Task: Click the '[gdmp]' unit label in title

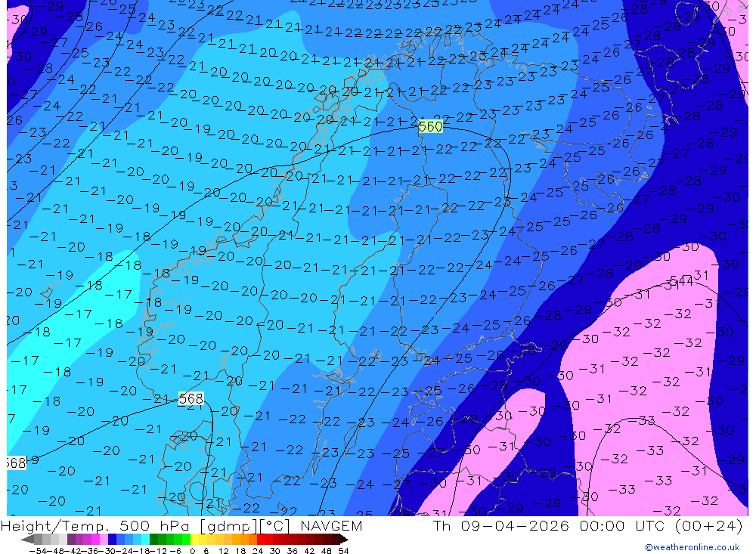Action: [229, 525]
